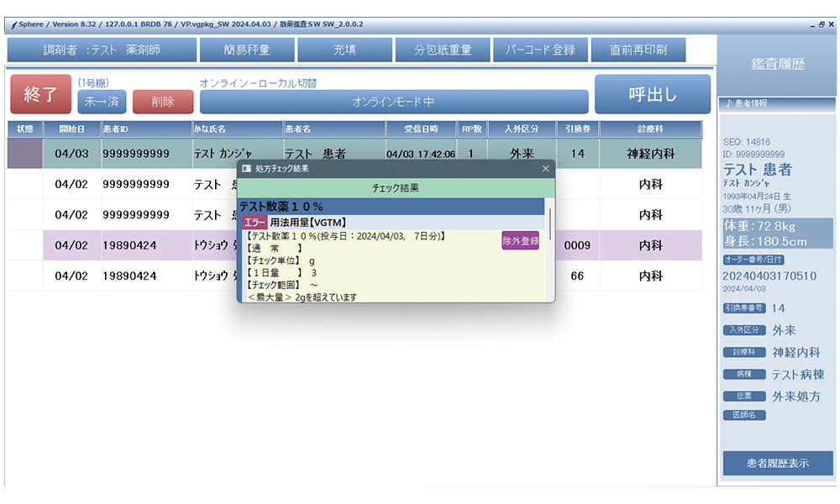
Task: Click the チェック結果 green header bar
Action: (x=396, y=188)
